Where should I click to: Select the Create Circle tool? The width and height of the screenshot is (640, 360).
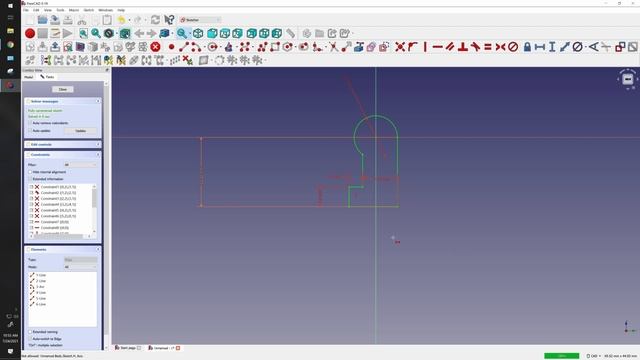[x=212, y=47]
